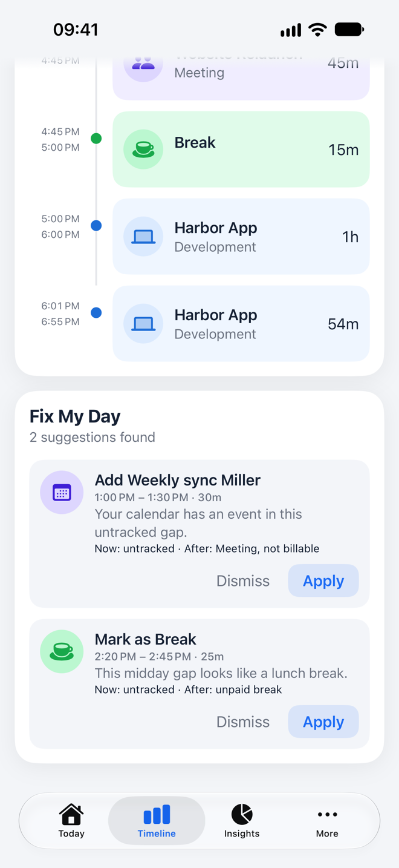This screenshot has width=399, height=868.
Task: Tap the "Mark as Break" title
Action: pyautogui.click(x=146, y=639)
